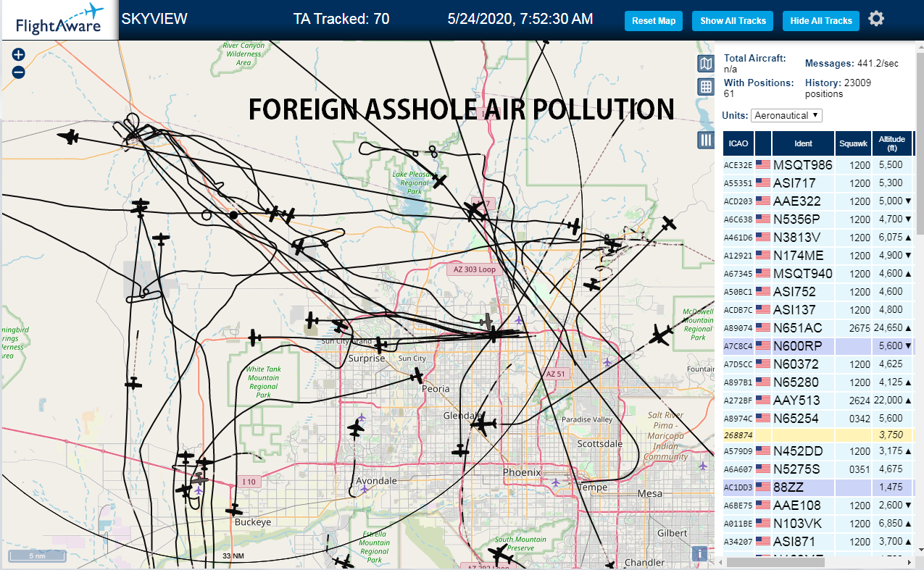Sort table by Ident column

tap(803, 143)
